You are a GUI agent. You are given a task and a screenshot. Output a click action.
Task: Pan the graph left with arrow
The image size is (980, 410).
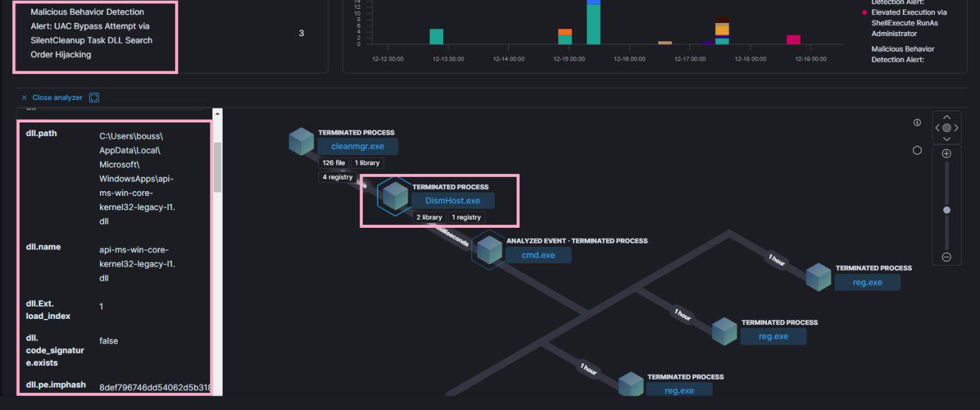pyautogui.click(x=937, y=128)
